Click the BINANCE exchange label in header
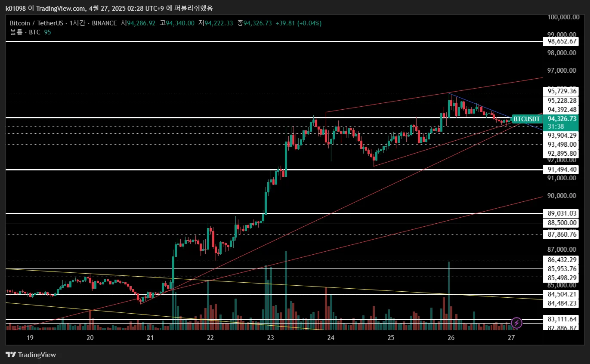The width and height of the screenshot is (590, 364). pos(104,23)
